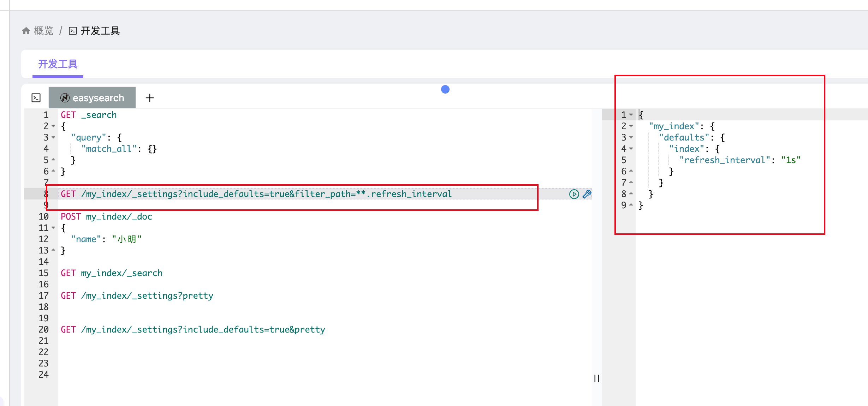The height and width of the screenshot is (406, 868).
Task: Add a new console tab with plus icon
Action: point(150,98)
